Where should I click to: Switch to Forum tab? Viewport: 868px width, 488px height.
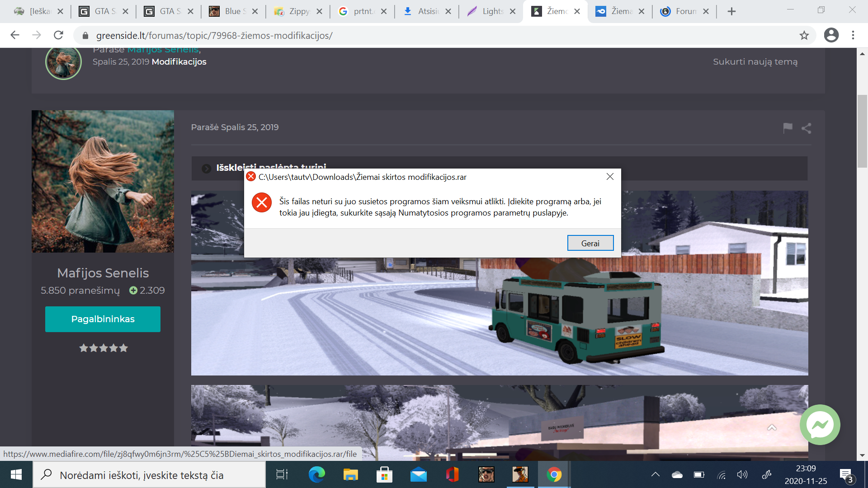684,11
